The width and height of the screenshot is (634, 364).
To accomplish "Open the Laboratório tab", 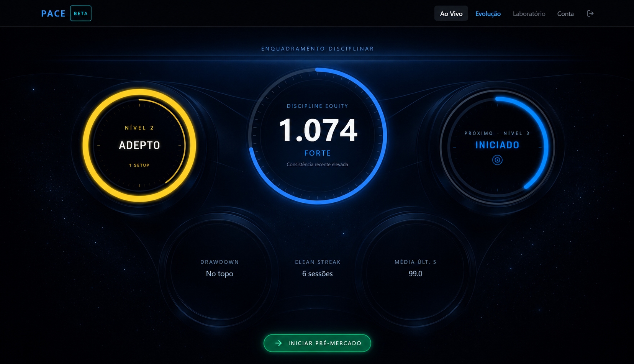I will click(x=529, y=13).
